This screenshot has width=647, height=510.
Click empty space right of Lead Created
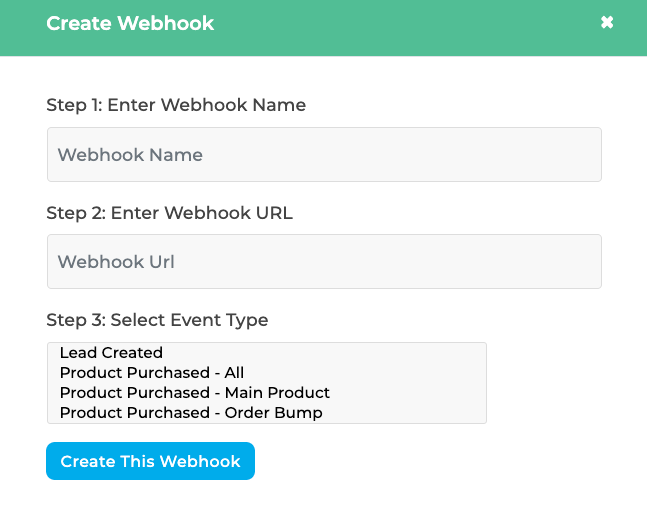350,353
